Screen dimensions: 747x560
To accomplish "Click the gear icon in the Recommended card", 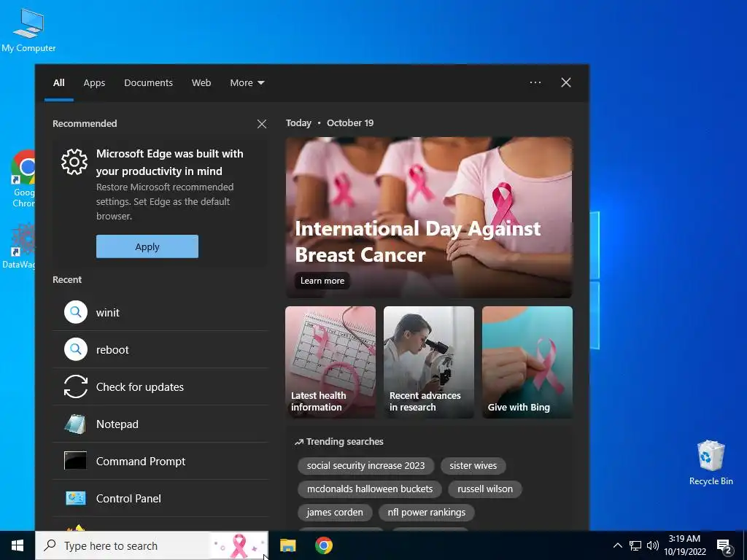I will (x=74, y=162).
